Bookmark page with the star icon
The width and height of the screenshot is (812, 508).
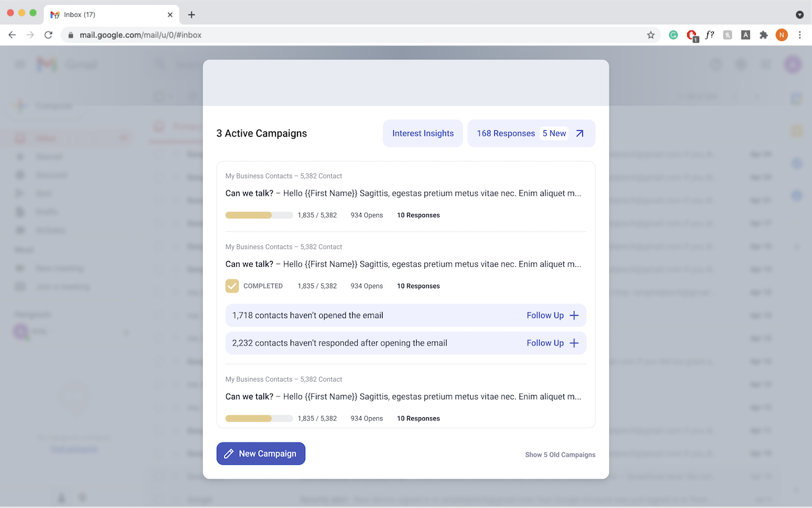point(651,35)
